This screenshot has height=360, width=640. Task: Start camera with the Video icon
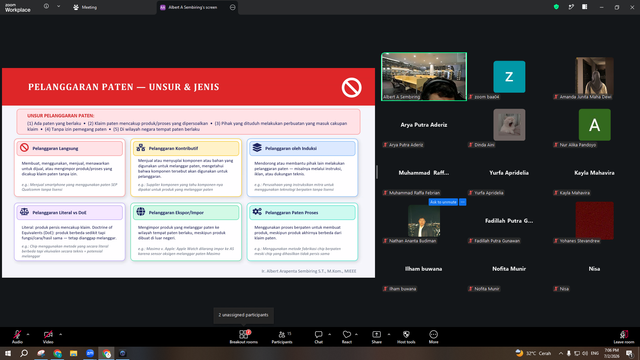click(x=48, y=334)
